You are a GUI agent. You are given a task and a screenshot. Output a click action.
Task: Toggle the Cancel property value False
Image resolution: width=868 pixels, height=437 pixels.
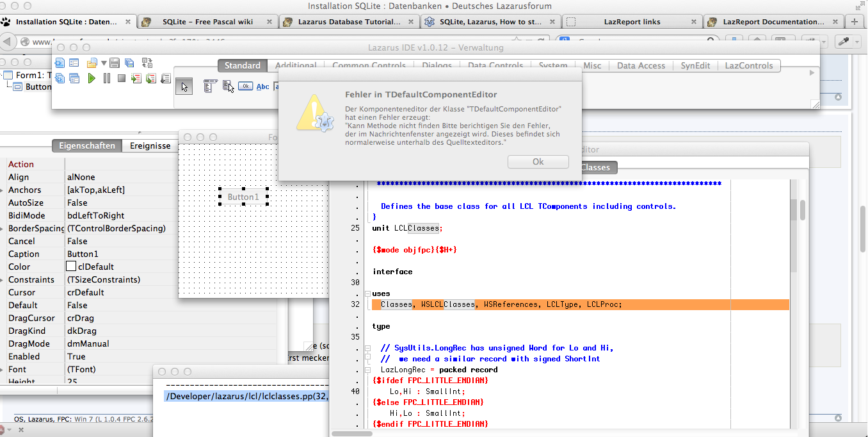point(77,241)
